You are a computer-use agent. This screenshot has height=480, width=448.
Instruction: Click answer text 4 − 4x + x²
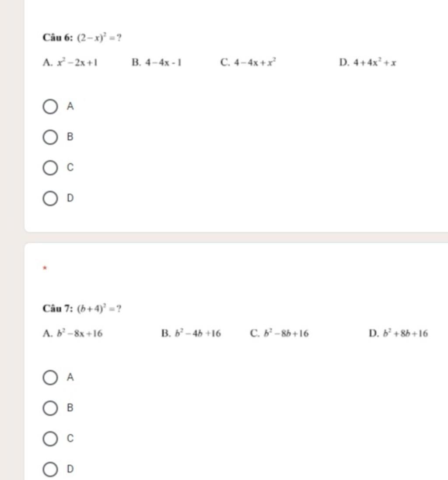[255, 62]
